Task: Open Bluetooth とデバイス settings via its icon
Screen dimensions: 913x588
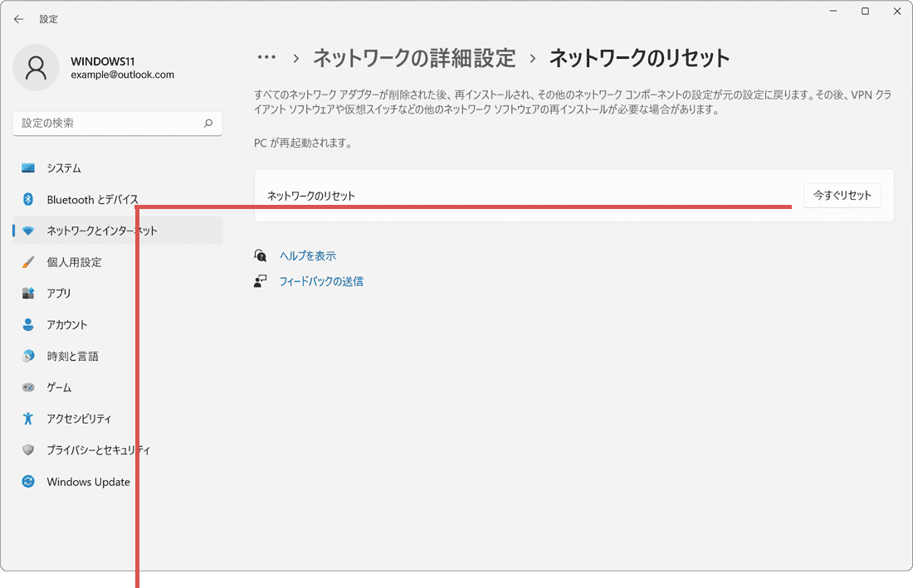Action: click(x=27, y=199)
